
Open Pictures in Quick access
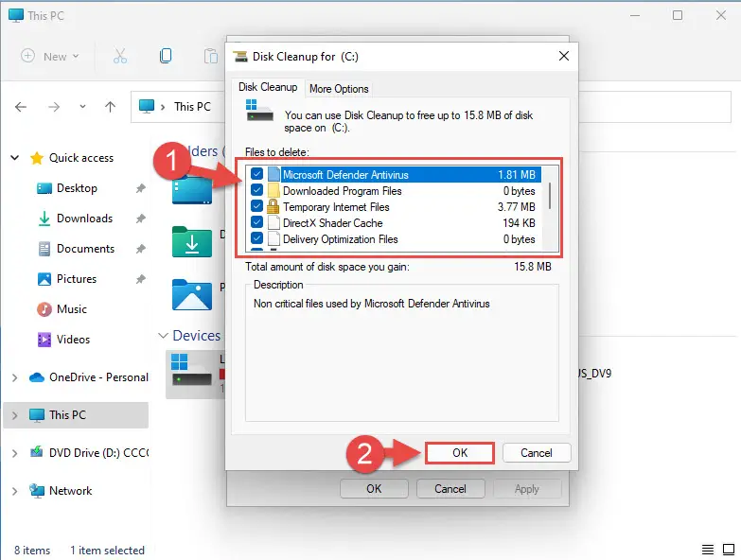coord(76,279)
